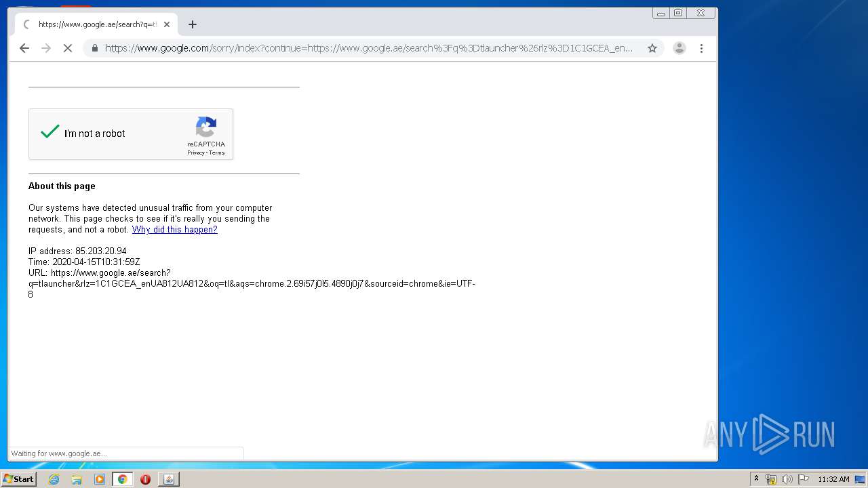Restore down the Chrome window
Screen dimensions: 868x488
(x=678, y=14)
